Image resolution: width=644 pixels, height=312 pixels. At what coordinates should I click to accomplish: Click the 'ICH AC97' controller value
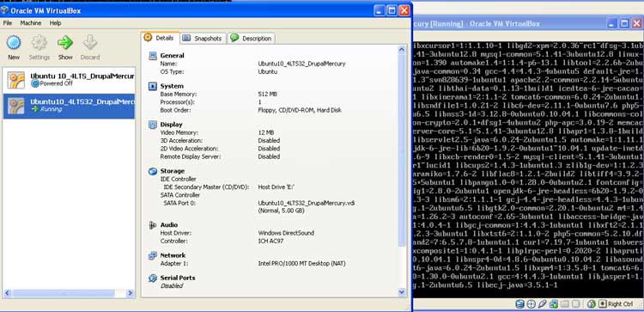pos(270,241)
